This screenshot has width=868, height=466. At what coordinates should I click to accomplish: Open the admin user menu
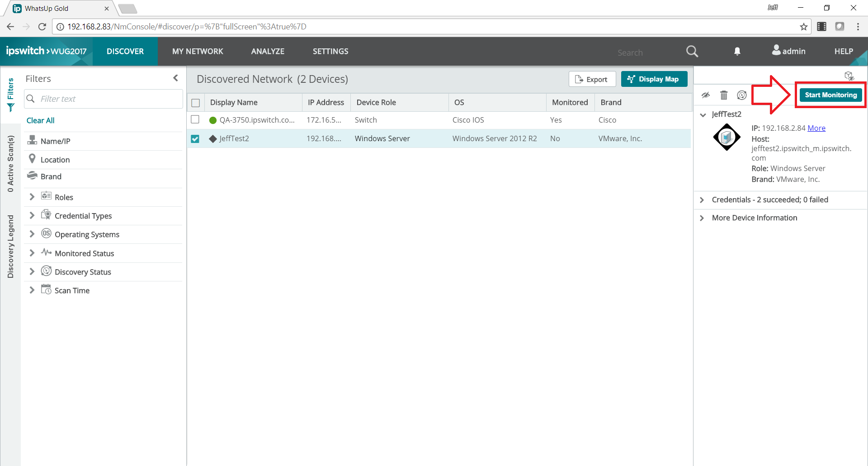788,51
